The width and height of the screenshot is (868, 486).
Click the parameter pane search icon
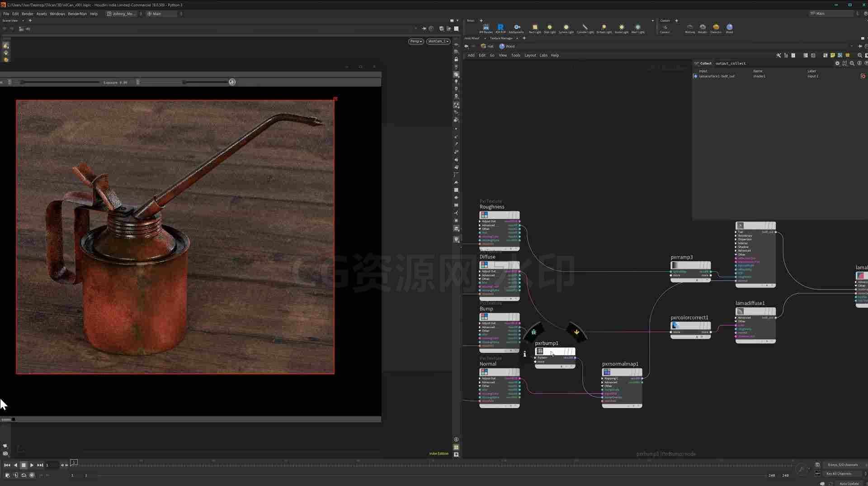(x=852, y=63)
